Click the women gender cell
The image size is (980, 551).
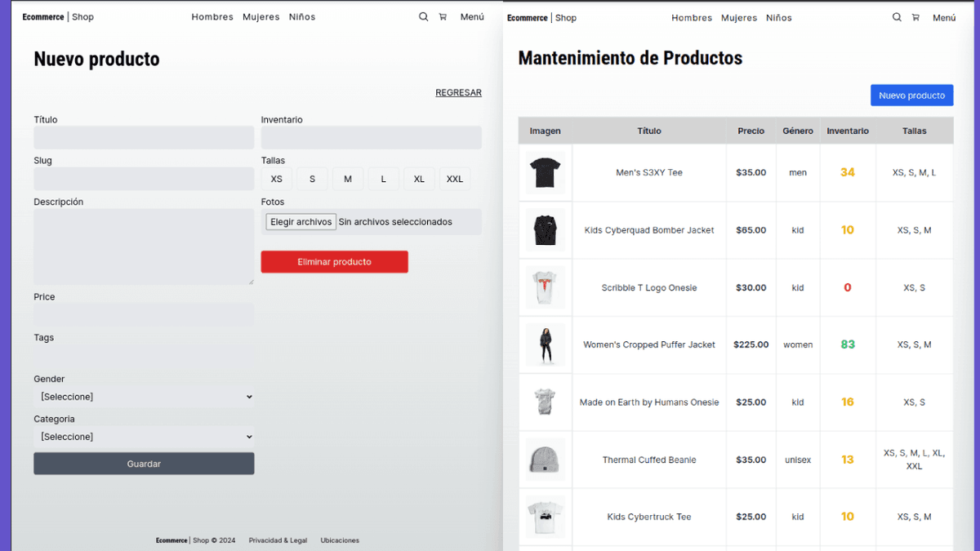click(x=798, y=345)
